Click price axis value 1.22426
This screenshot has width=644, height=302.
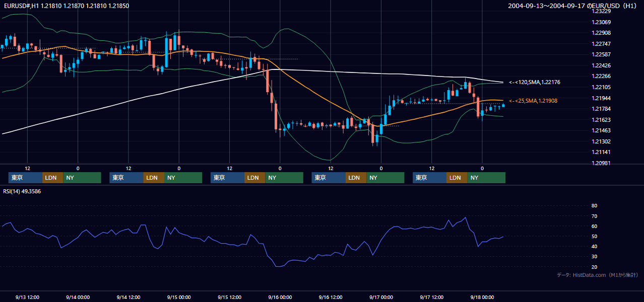[601, 65]
